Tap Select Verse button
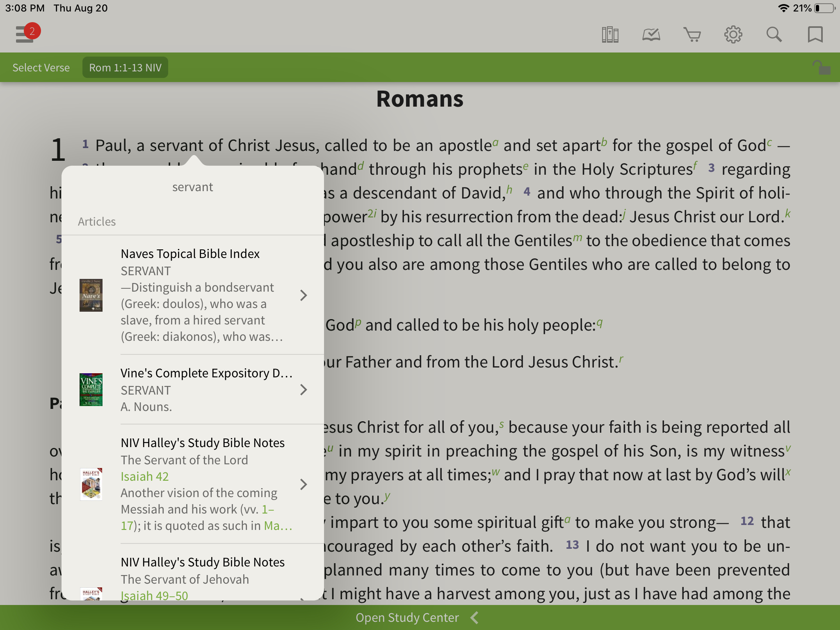840x630 pixels. pyautogui.click(x=41, y=67)
